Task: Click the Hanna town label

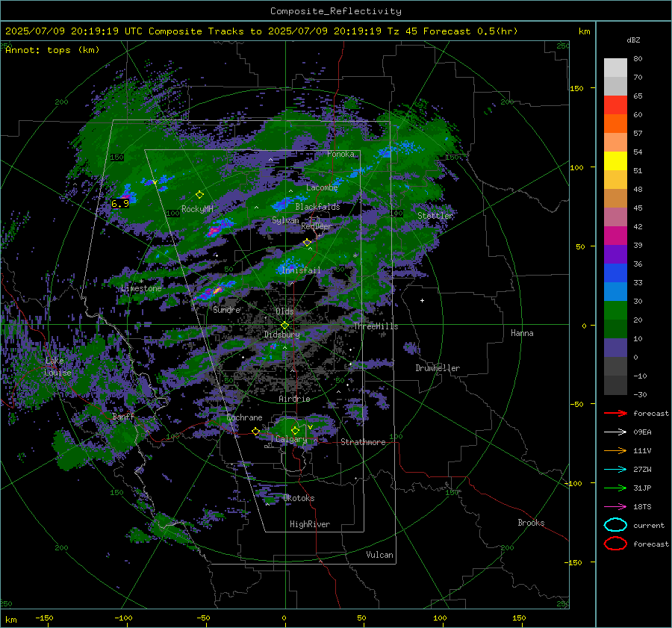Action: [x=522, y=333]
